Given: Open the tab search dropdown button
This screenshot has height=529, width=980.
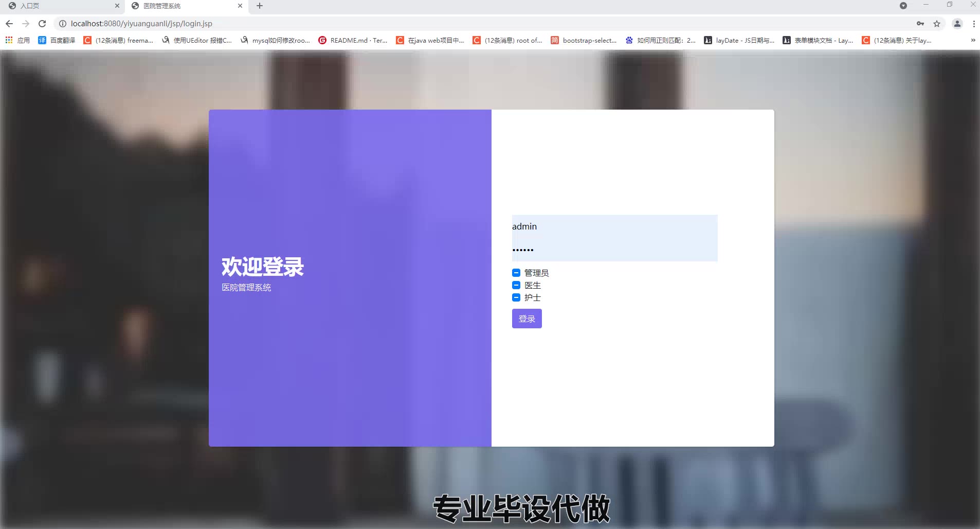Looking at the screenshot, I should tap(903, 6).
